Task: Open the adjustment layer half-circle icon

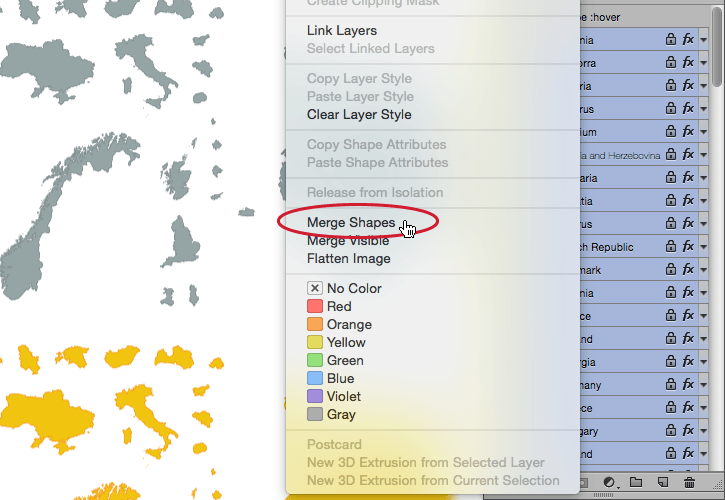Action: [609, 483]
